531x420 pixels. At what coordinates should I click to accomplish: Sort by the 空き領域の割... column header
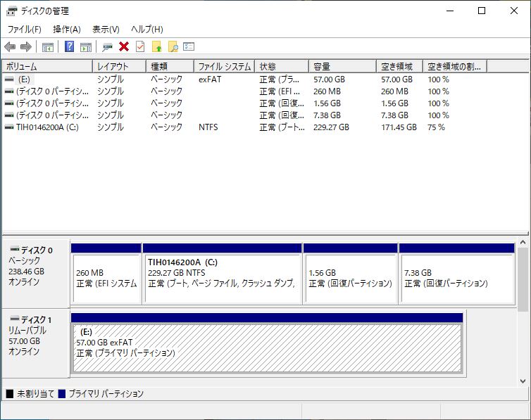pyautogui.click(x=455, y=67)
